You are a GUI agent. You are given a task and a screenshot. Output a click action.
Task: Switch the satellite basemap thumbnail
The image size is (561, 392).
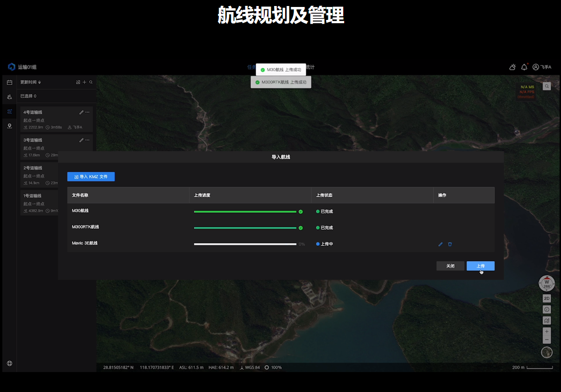[x=547, y=353]
